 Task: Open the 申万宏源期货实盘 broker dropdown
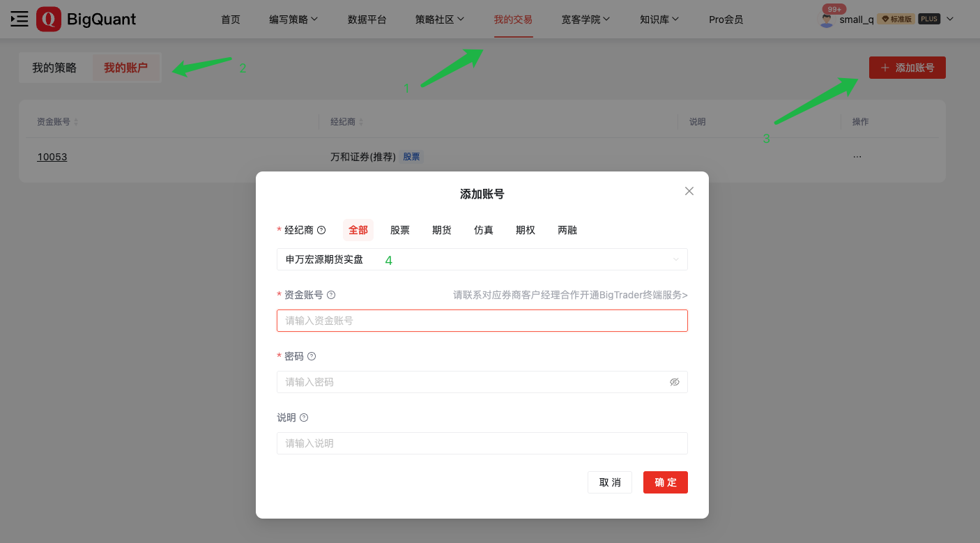pos(482,259)
